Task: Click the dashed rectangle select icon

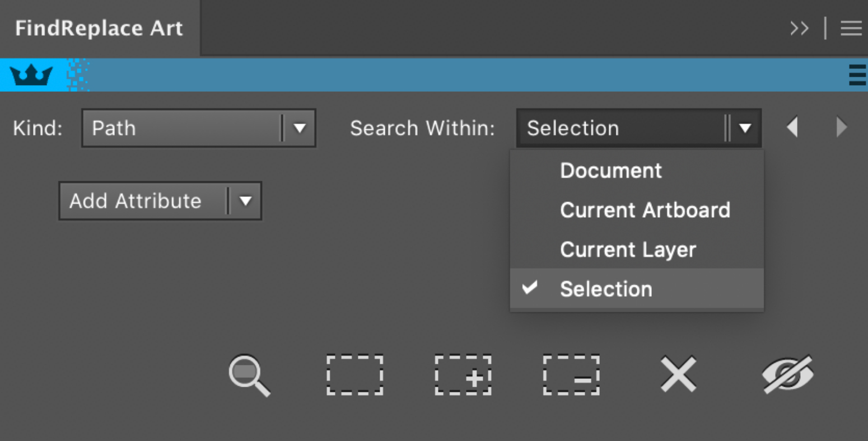Action: (355, 374)
